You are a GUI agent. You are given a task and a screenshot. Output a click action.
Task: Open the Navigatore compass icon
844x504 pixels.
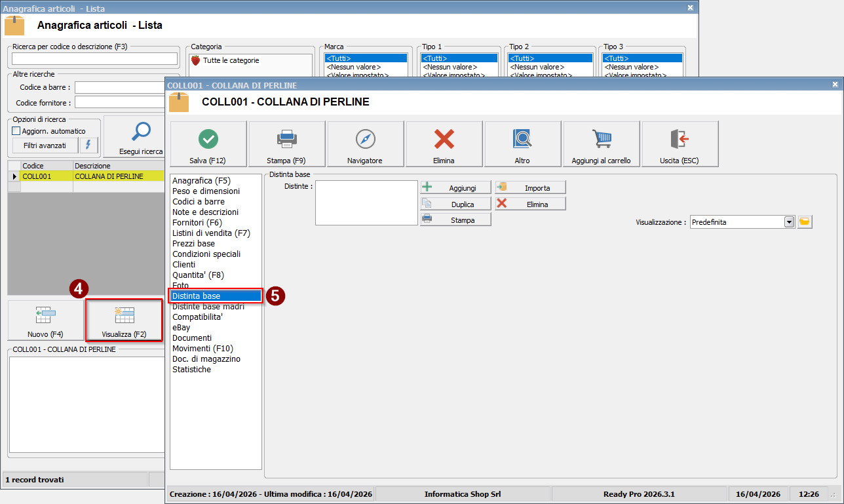(365, 138)
